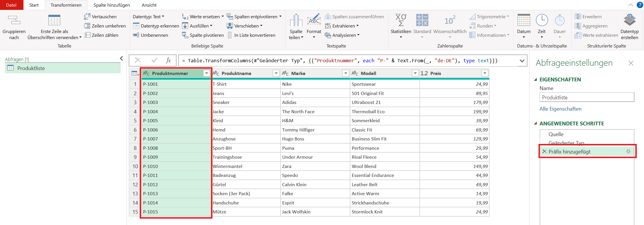Click the table corner menu icon
The image size is (644, 225).
coord(135,73)
